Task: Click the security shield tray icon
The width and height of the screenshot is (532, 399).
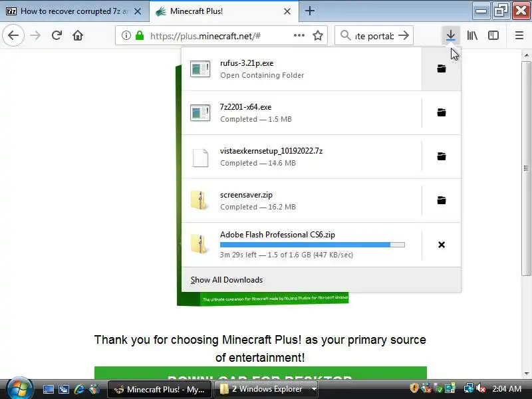Action: (x=414, y=388)
